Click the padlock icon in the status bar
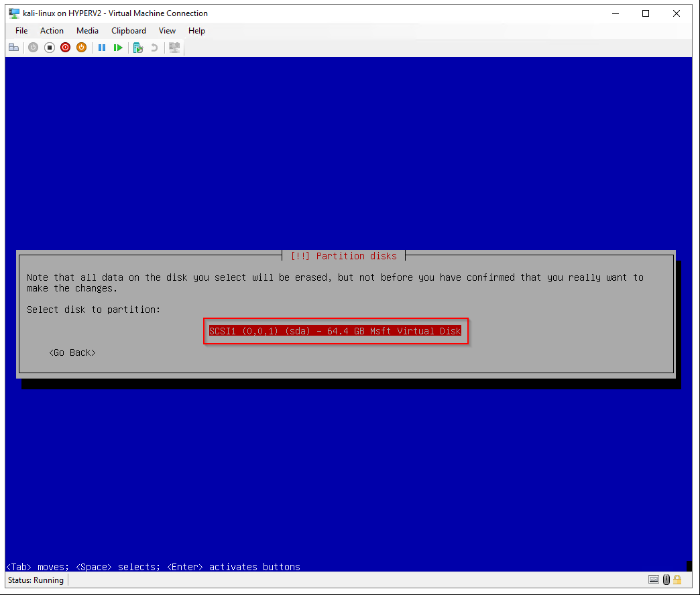The image size is (700, 595). pos(677,580)
